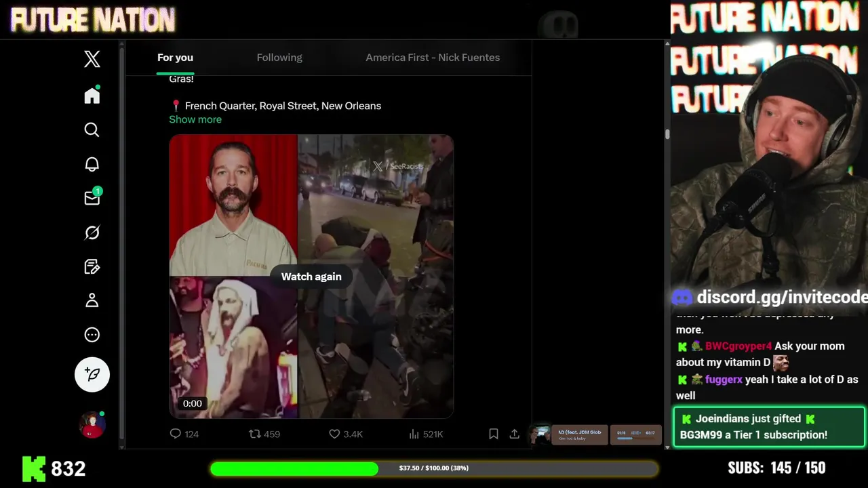View analytics showing 521K views
Viewport: 868px width, 488px height.
pyautogui.click(x=426, y=434)
